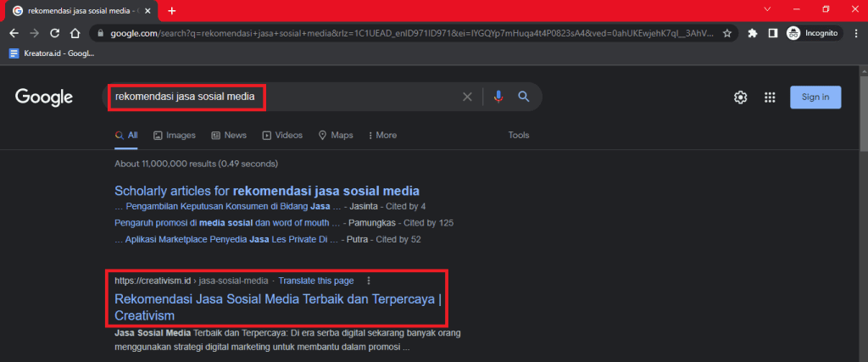
Task: Open Google Settings gear
Action: click(740, 97)
